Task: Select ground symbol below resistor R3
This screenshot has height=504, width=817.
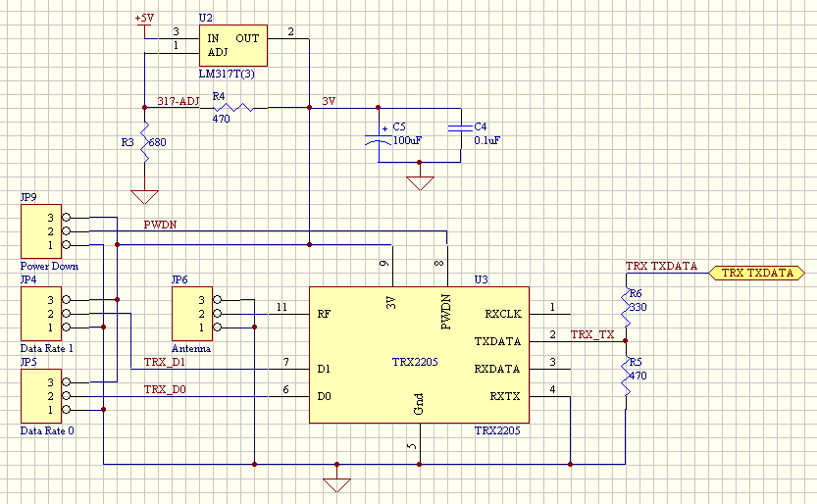Action: (x=144, y=197)
